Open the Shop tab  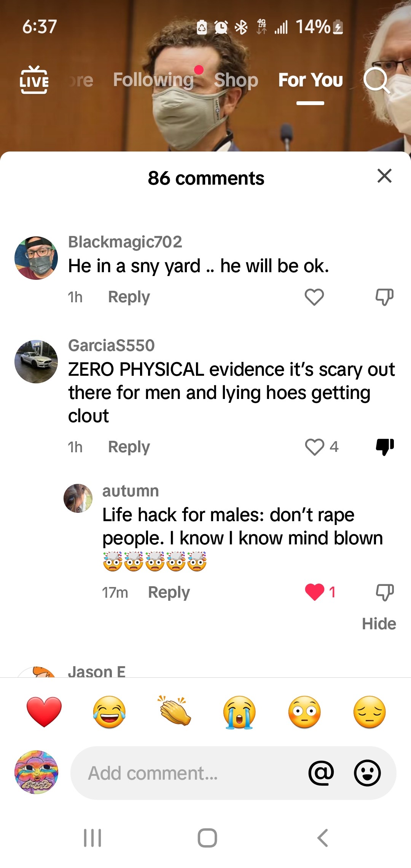[x=236, y=80]
